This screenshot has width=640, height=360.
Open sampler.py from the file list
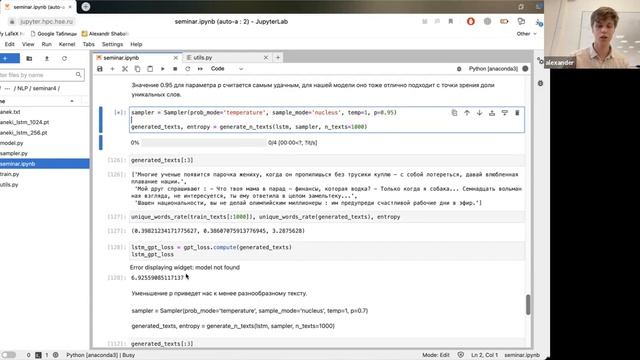click(x=44, y=153)
